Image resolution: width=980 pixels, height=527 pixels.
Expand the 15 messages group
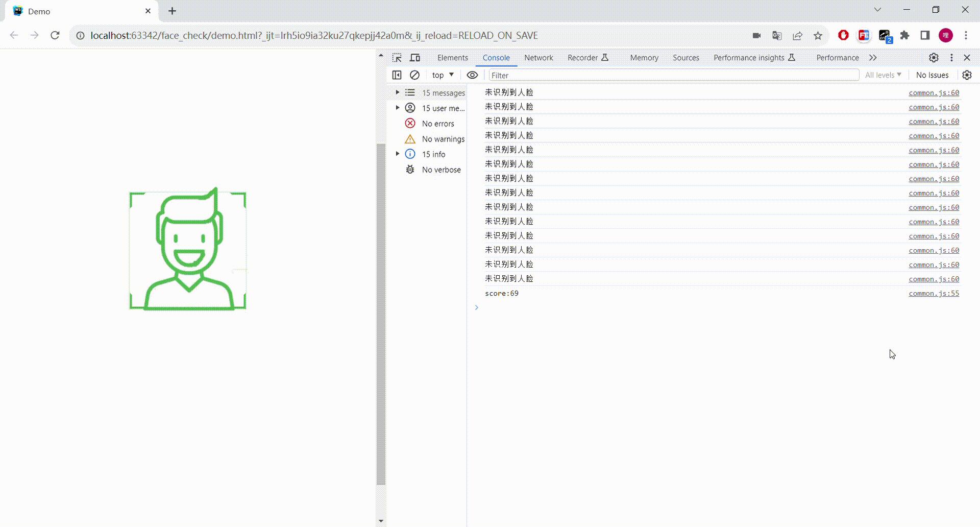398,92
